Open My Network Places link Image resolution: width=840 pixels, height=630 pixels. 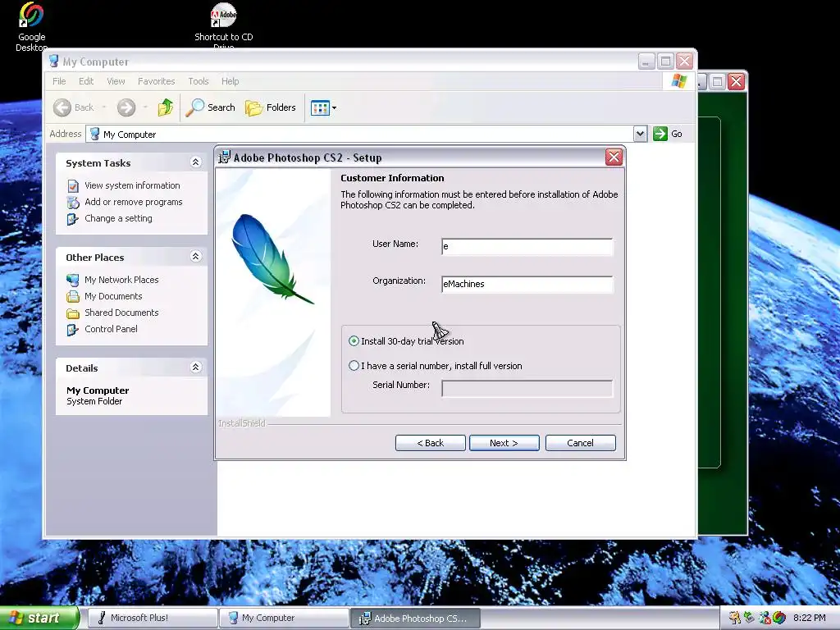point(121,280)
